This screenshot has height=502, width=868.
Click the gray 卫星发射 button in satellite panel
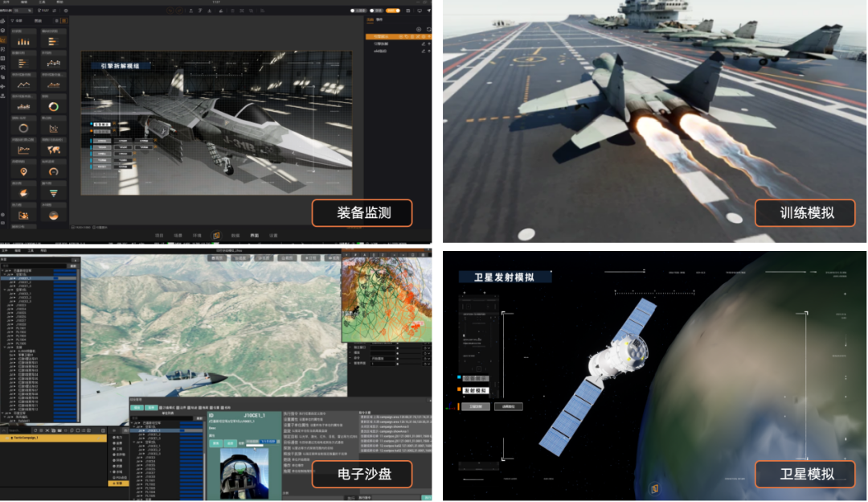click(476, 406)
